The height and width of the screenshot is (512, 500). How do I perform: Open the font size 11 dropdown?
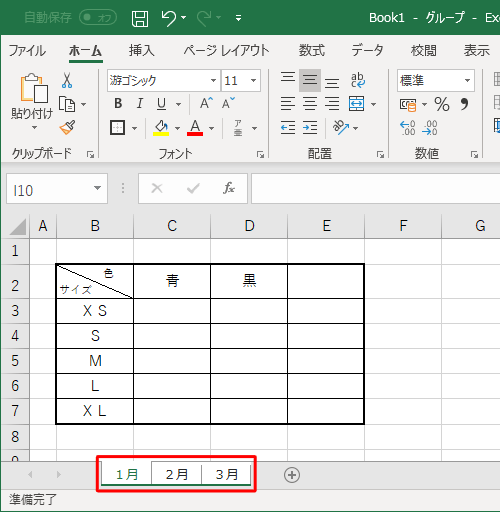(253, 80)
